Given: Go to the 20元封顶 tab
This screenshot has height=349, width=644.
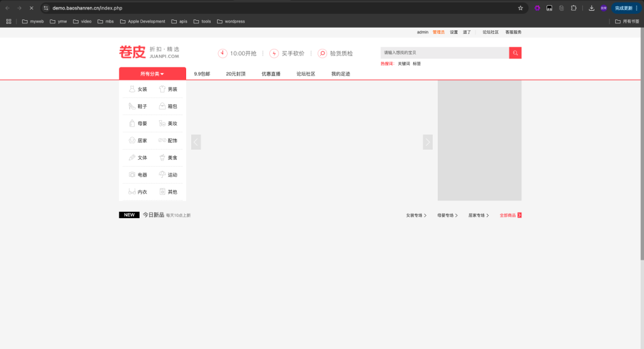Looking at the screenshot, I should click(236, 74).
